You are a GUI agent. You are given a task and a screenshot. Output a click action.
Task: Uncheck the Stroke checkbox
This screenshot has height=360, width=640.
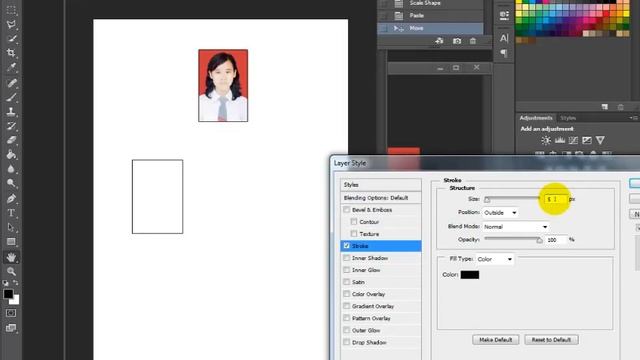pyautogui.click(x=347, y=246)
